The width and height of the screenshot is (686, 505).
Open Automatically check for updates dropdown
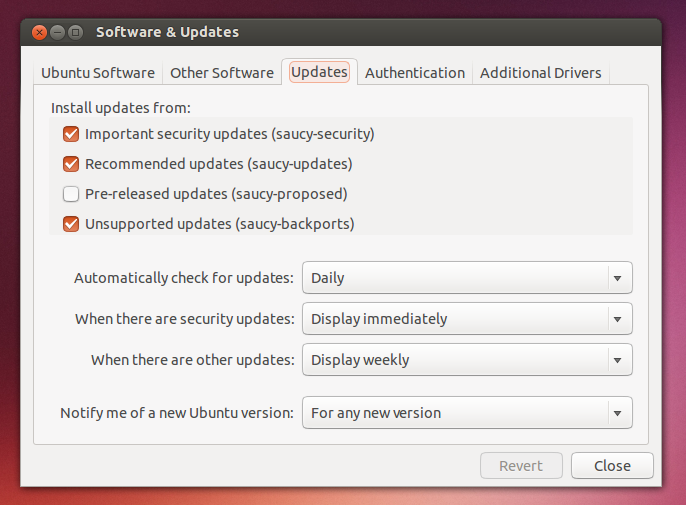[467, 278]
